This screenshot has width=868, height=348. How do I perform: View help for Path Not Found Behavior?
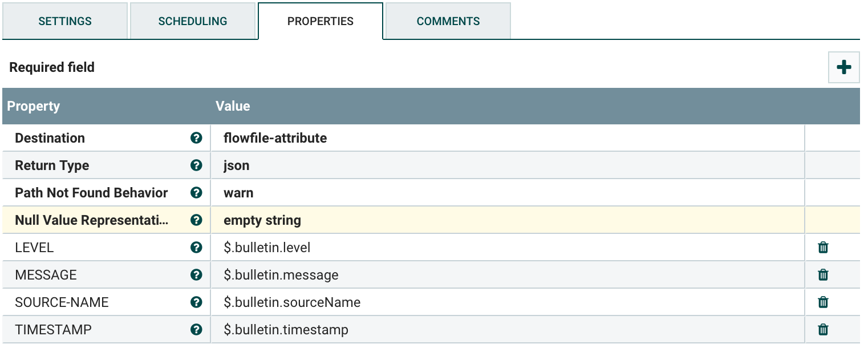[x=196, y=192]
